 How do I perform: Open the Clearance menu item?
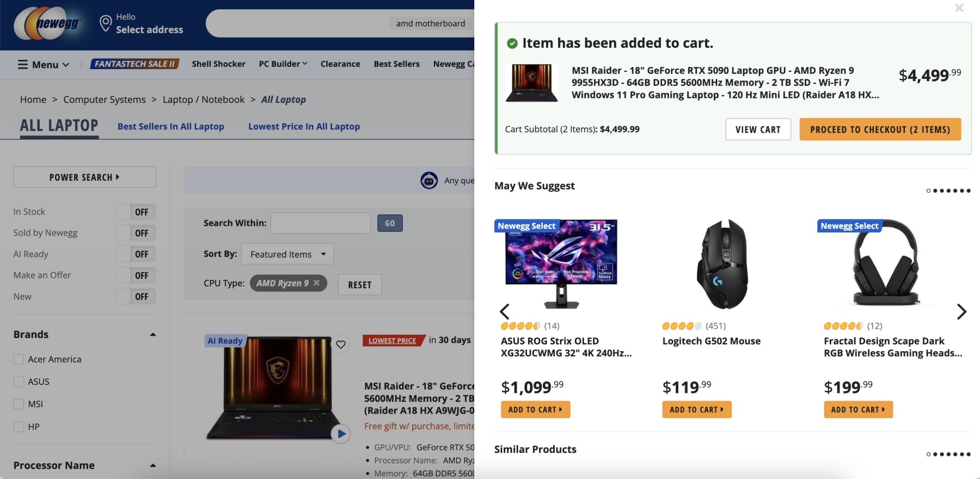click(x=340, y=64)
